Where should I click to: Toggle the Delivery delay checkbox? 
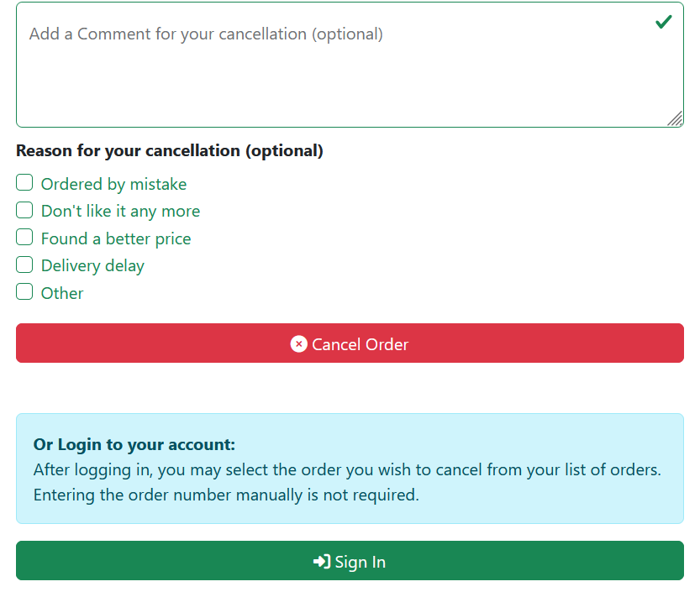24,265
